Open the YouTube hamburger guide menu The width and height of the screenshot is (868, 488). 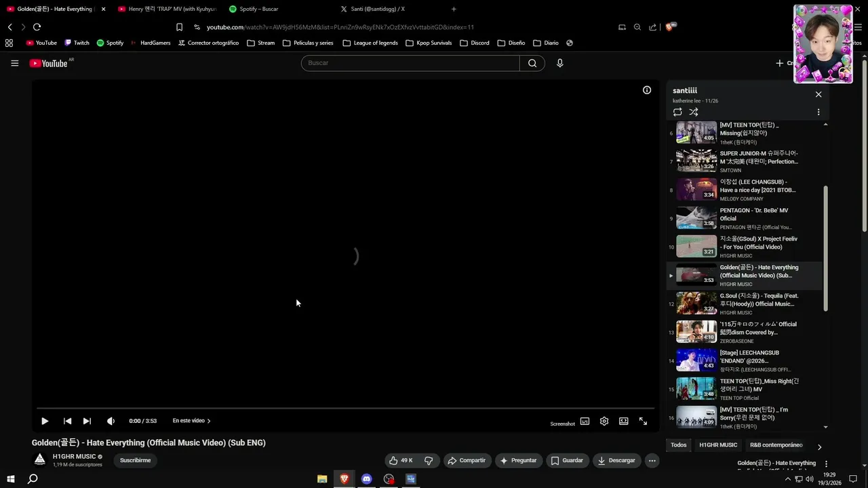pyautogui.click(x=14, y=63)
